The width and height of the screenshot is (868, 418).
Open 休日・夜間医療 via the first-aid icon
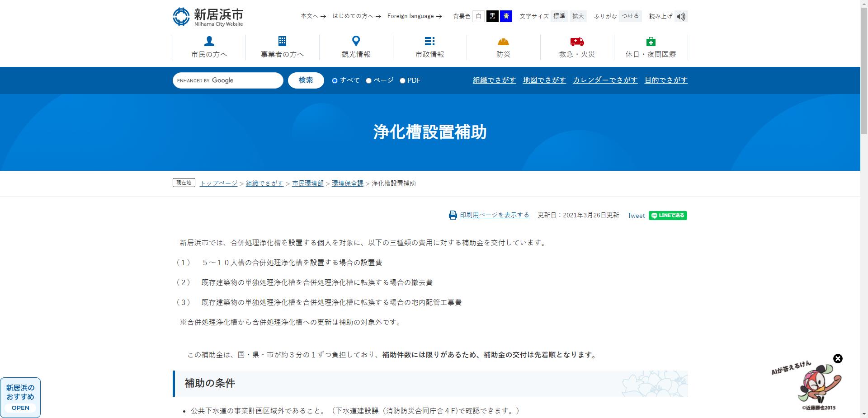tap(651, 42)
